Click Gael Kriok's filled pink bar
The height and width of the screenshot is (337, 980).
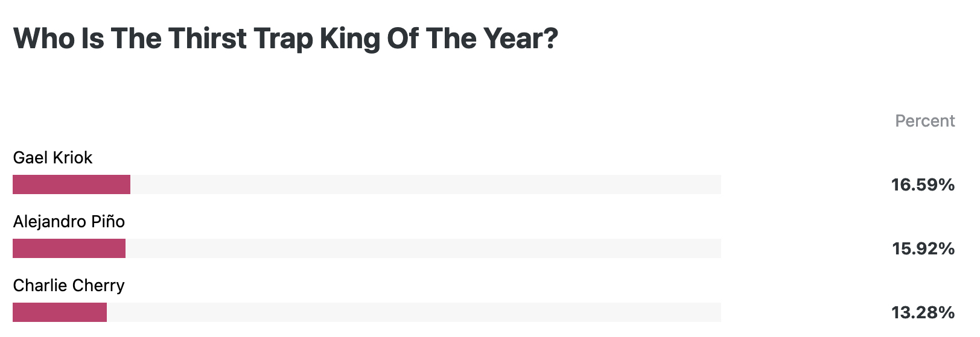[x=71, y=184]
